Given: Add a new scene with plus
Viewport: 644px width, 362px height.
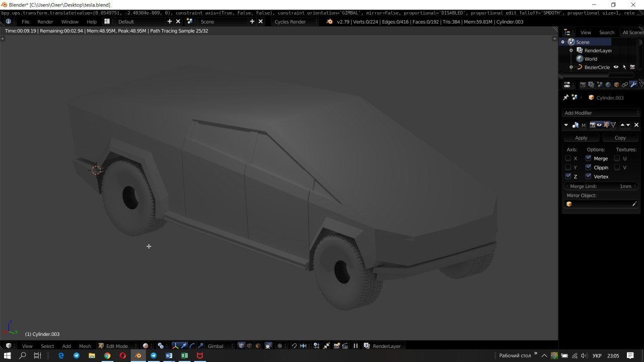Looking at the screenshot, I should click(252, 22).
